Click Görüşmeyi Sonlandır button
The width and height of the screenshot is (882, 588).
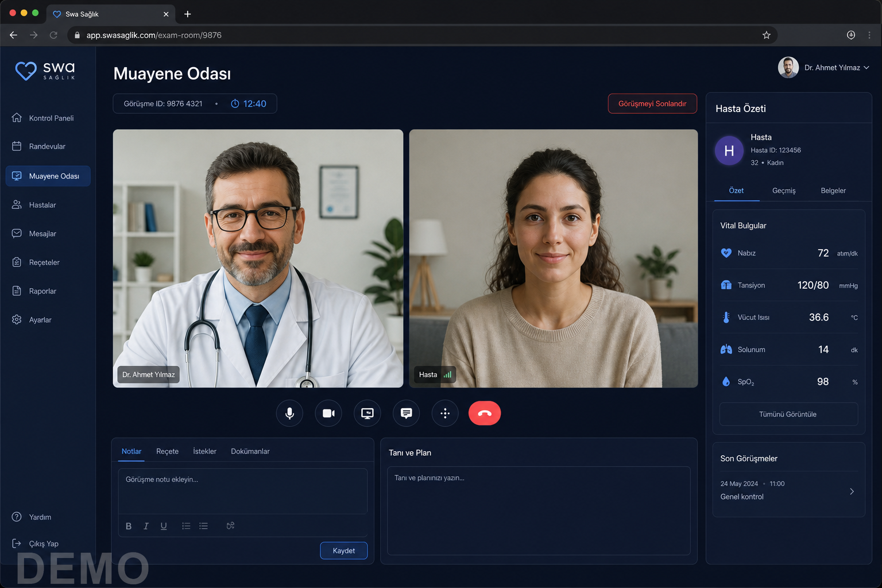[x=652, y=104]
